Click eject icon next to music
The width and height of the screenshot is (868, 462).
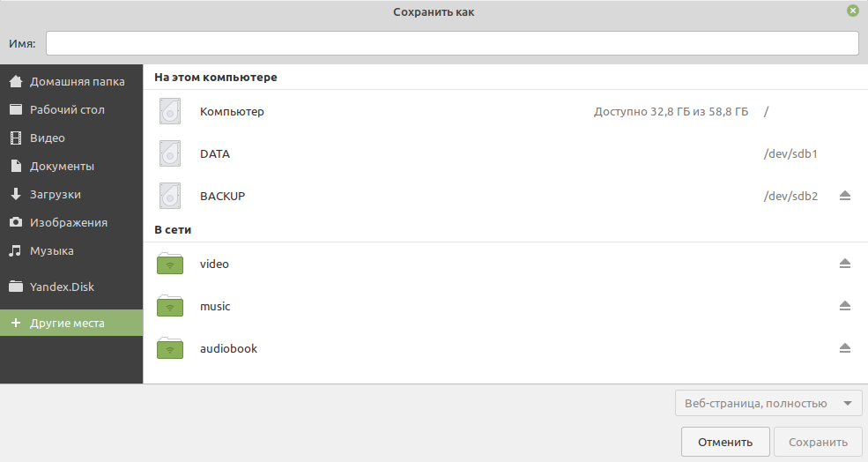click(x=844, y=306)
